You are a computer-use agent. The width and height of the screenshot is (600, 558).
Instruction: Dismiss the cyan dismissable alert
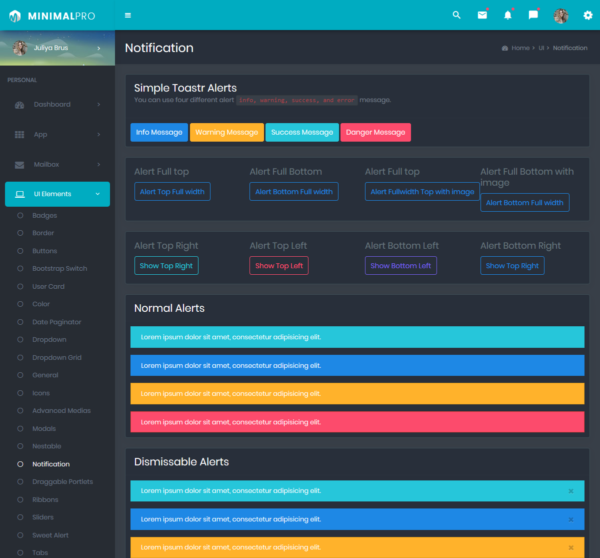pyautogui.click(x=571, y=491)
